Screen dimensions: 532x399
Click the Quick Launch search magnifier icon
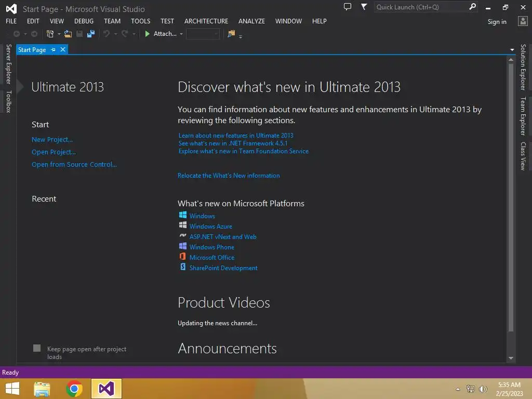pyautogui.click(x=472, y=6)
